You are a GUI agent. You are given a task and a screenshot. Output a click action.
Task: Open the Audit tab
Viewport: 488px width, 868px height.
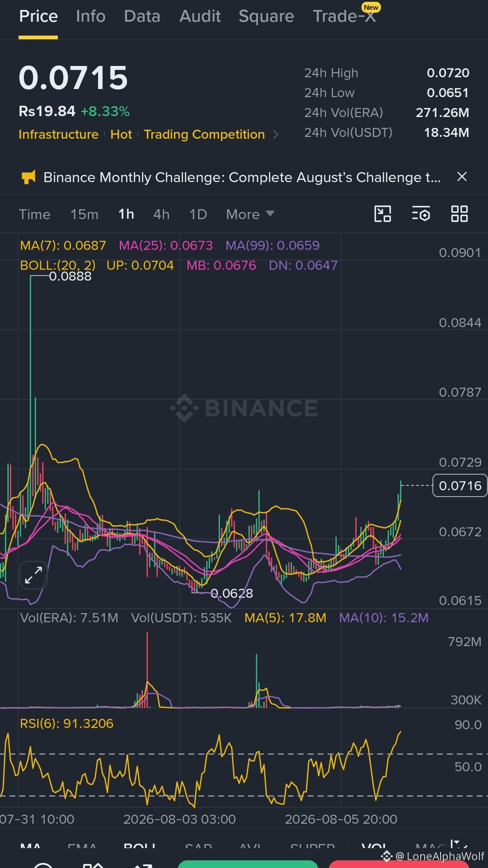point(200,16)
